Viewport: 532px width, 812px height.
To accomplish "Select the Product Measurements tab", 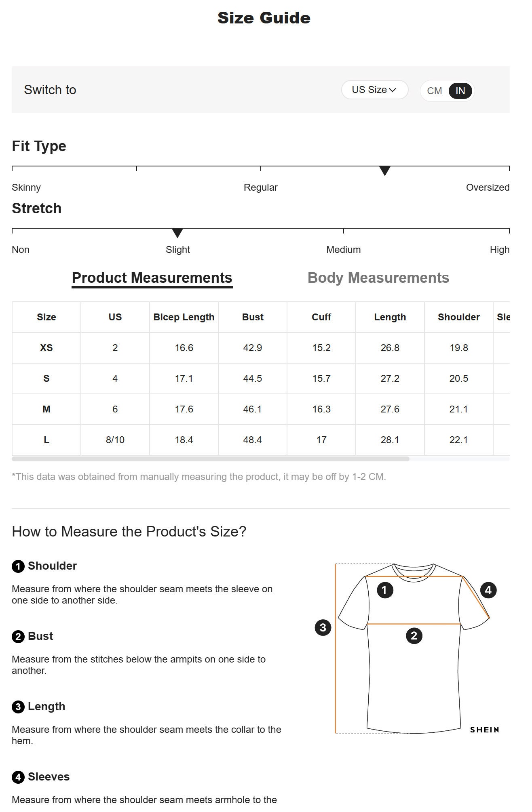I will point(152,278).
